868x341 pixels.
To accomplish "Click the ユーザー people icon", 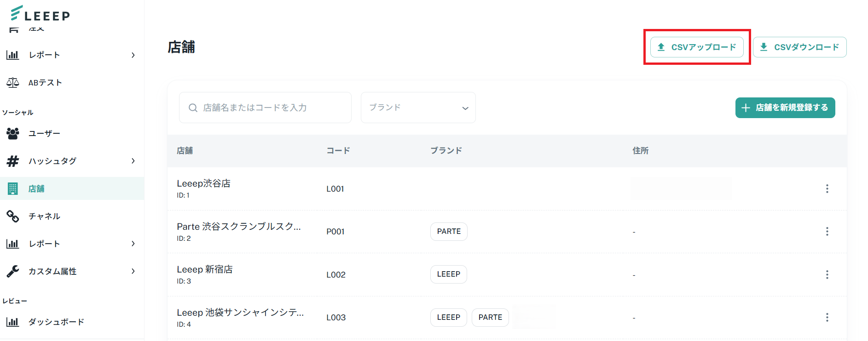I will [13, 133].
